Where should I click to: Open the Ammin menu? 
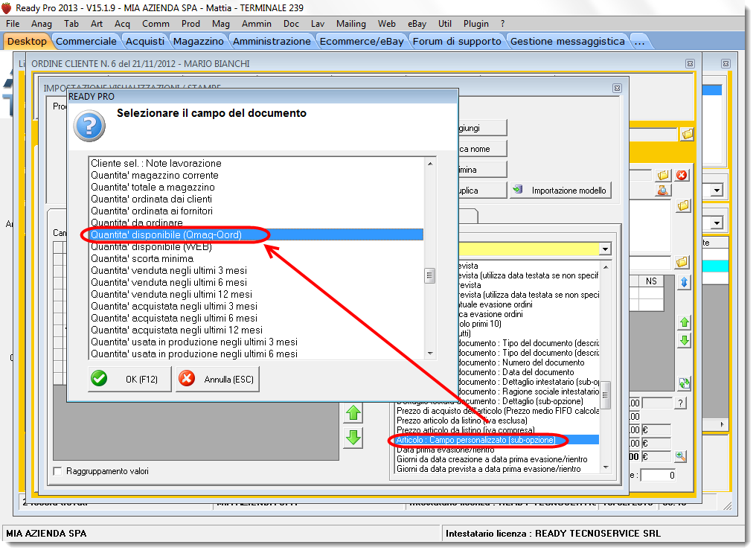(x=257, y=24)
